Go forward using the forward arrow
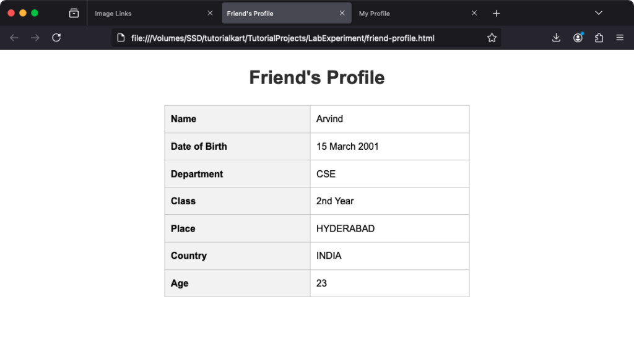 point(35,38)
